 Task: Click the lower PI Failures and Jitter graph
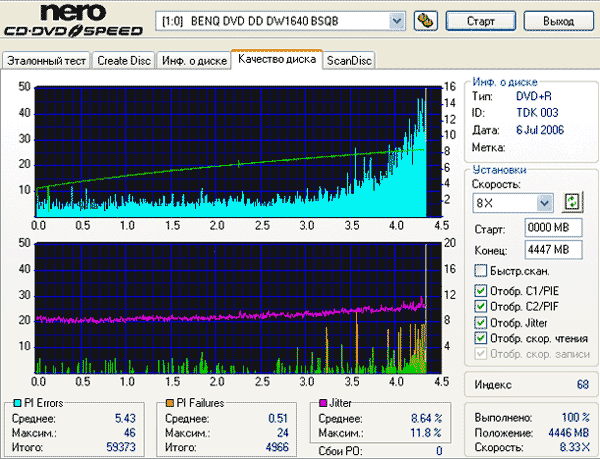coord(238,308)
